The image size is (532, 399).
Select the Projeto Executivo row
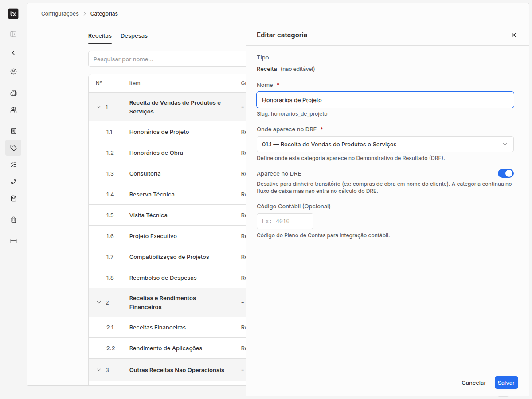[x=167, y=236]
